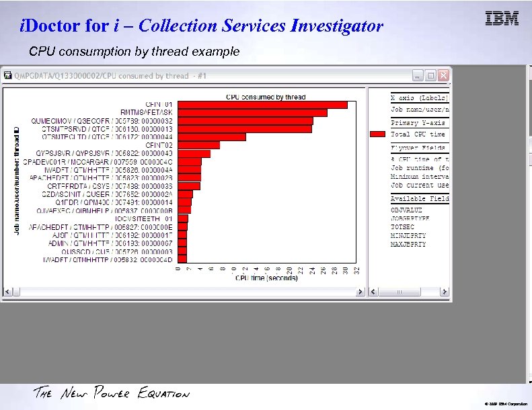Click the graph window's title bar icon
The width and height of the screenshot is (532, 410).
tap(8, 75)
